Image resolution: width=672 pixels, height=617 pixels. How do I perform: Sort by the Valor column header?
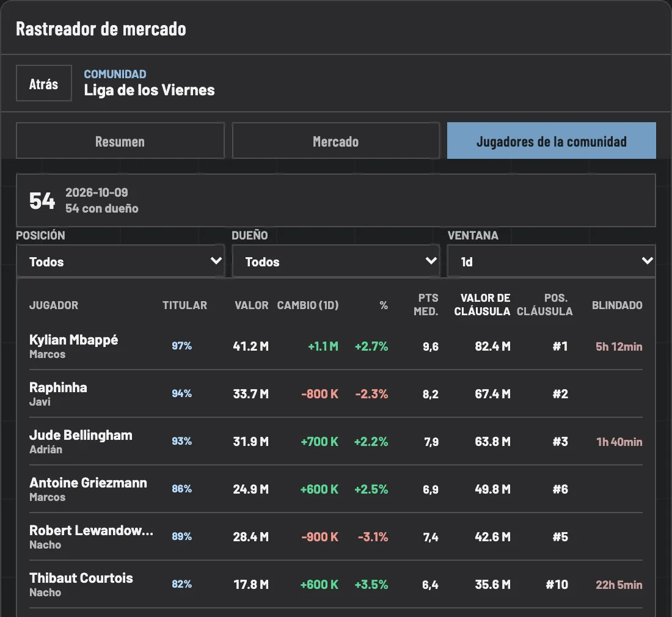tap(252, 305)
